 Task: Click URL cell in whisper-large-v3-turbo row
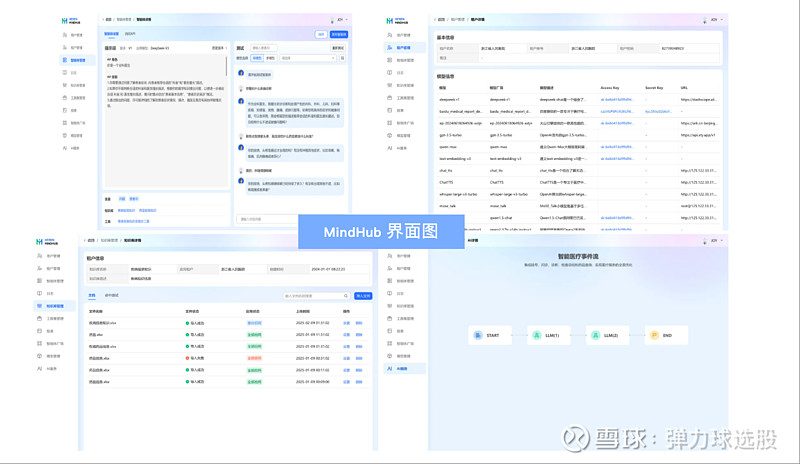[697, 194]
